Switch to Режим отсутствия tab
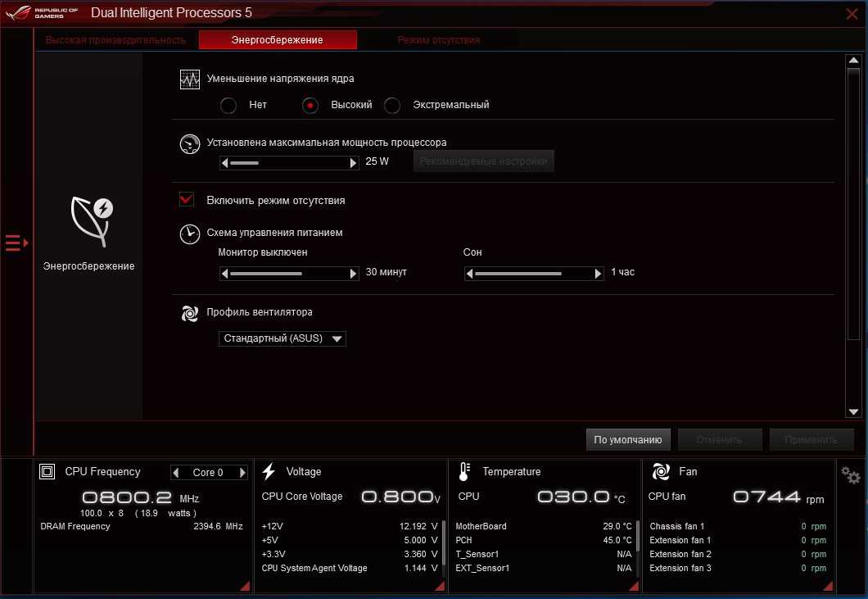Viewport: 868px width, 599px height. tap(439, 40)
